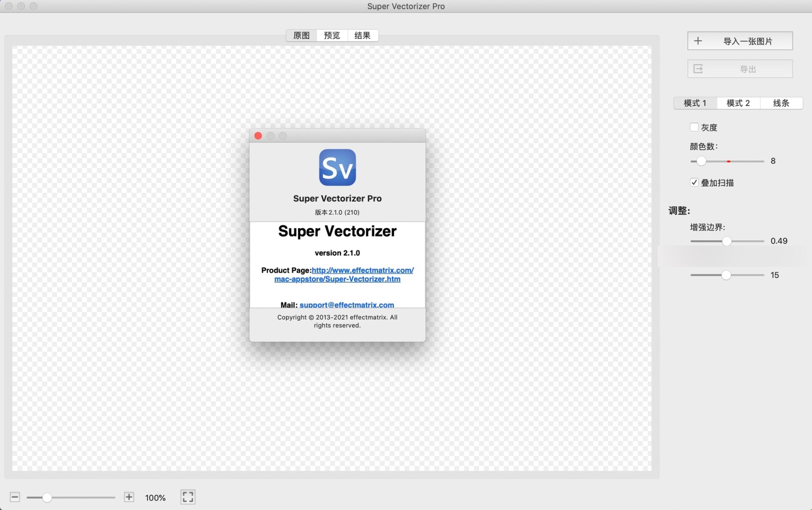Select the 线条 tab

tap(781, 103)
